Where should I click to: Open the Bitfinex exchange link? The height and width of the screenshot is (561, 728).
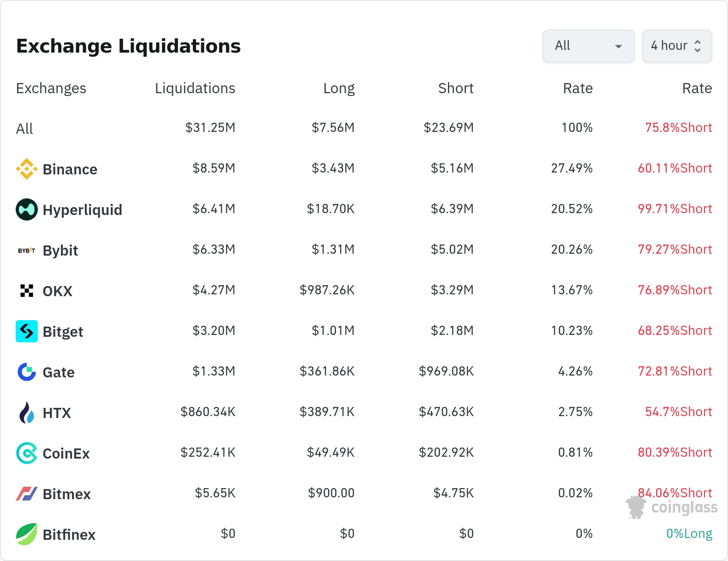coord(69,535)
